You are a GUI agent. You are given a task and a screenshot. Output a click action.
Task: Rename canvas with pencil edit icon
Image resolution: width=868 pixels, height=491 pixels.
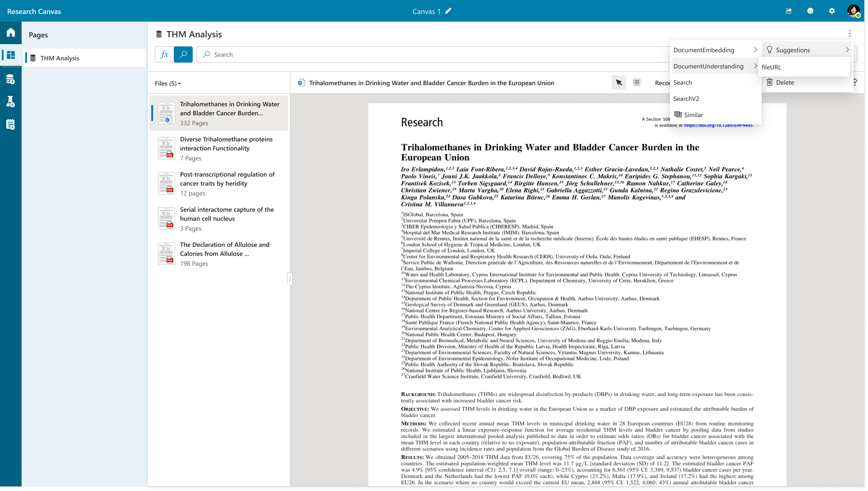click(448, 11)
